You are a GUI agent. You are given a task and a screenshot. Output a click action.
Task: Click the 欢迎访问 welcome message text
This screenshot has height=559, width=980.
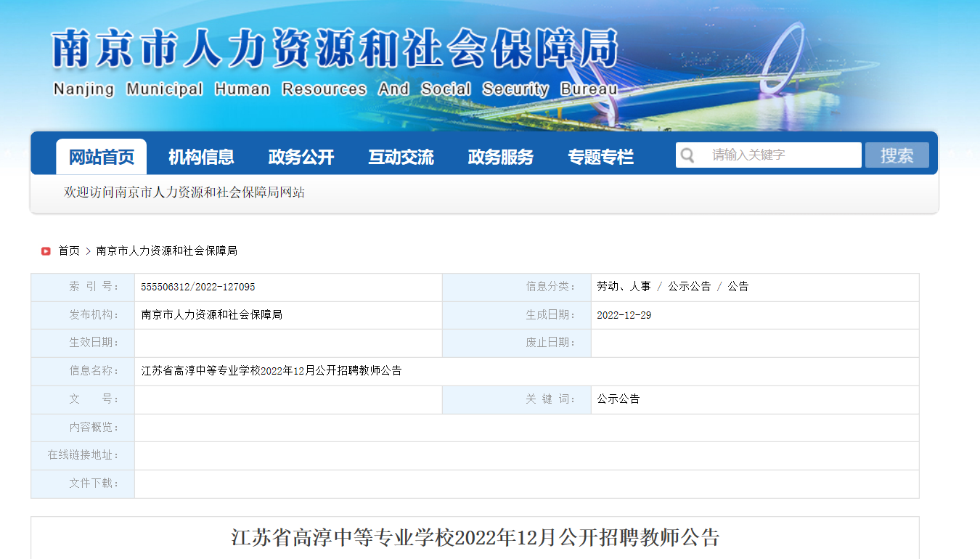(184, 193)
